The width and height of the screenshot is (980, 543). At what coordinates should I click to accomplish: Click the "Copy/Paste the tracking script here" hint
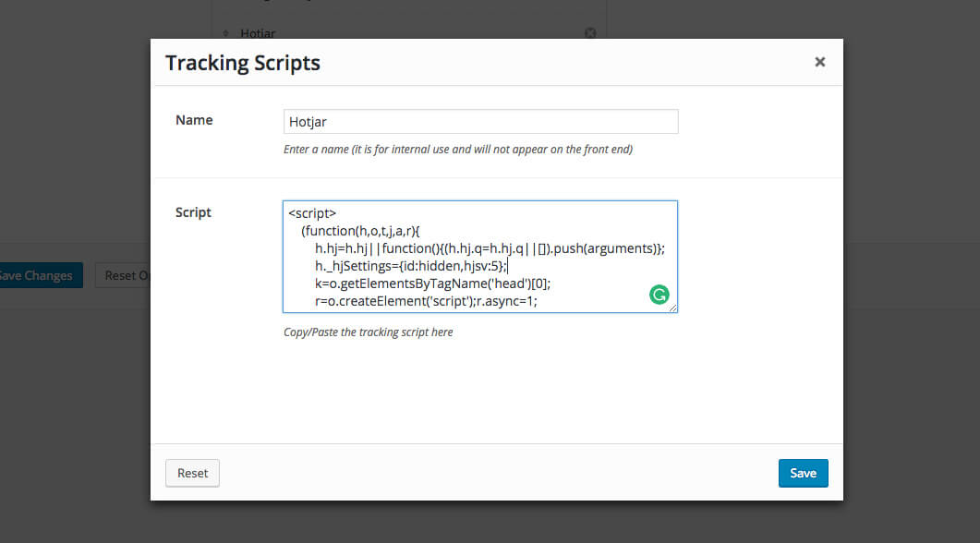(x=369, y=332)
